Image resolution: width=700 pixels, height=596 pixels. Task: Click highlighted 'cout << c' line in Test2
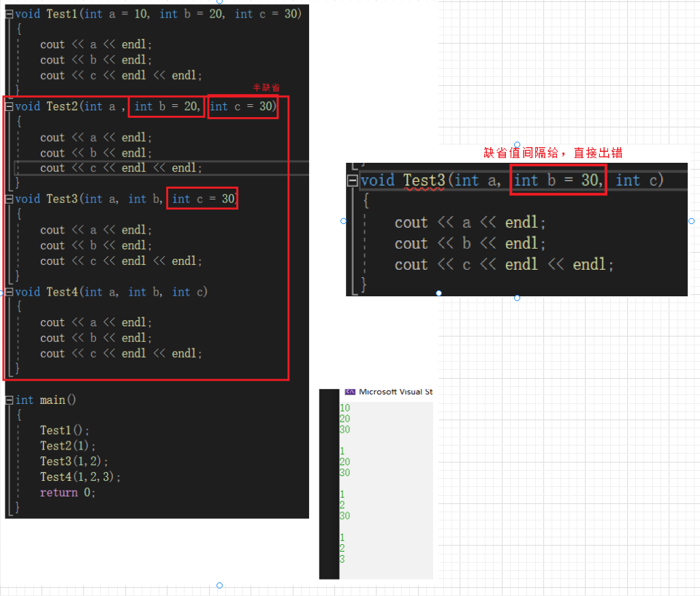[x=121, y=168]
